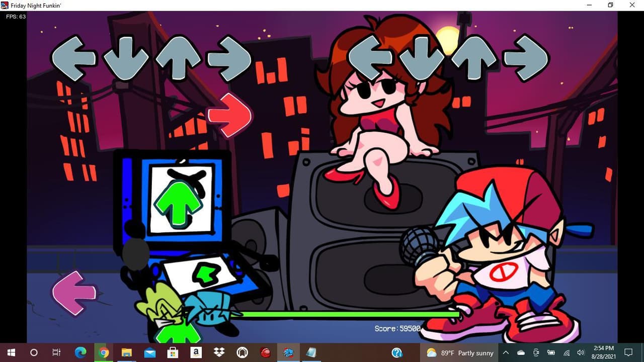Open the Windows Start menu
644x362 pixels.
pos(11,352)
